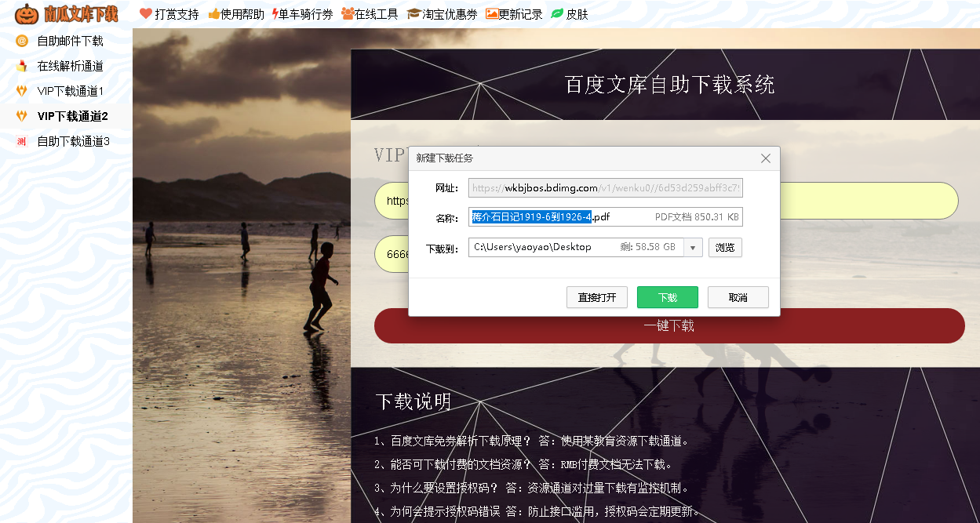Image resolution: width=980 pixels, height=523 pixels.
Task: Click the red 一键下载 button
Action: [x=669, y=325]
